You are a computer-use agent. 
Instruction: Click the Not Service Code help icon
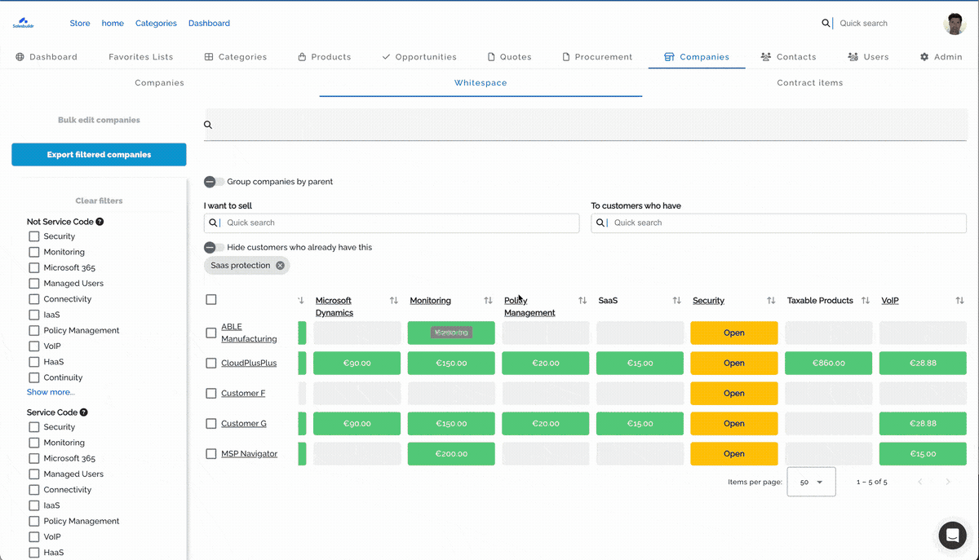tap(100, 222)
